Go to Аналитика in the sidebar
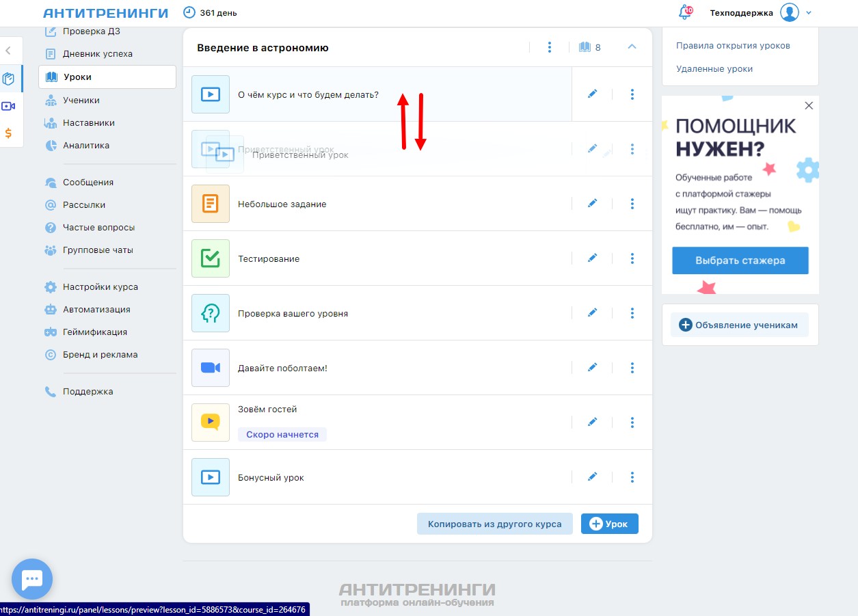 85,145
